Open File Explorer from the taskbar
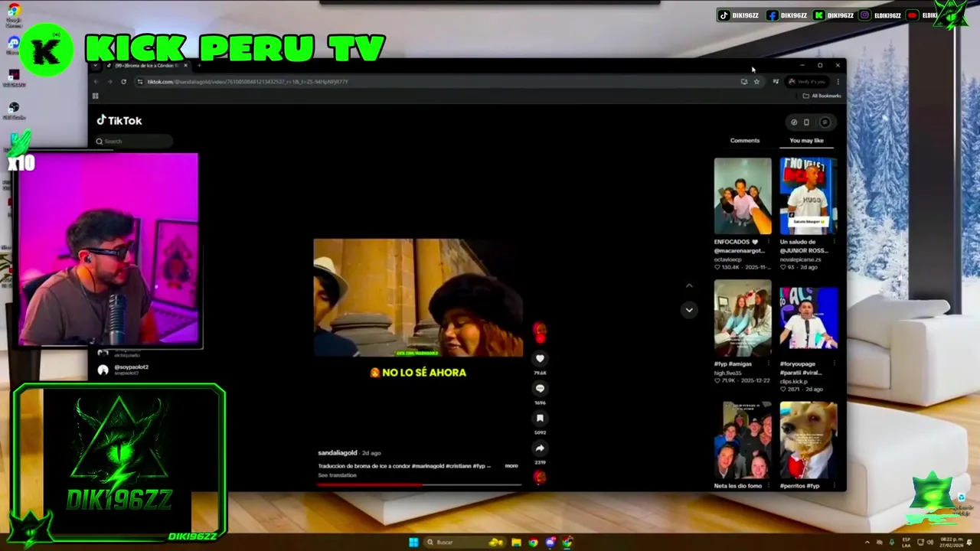This screenshot has height=551, width=980. (517, 542)
